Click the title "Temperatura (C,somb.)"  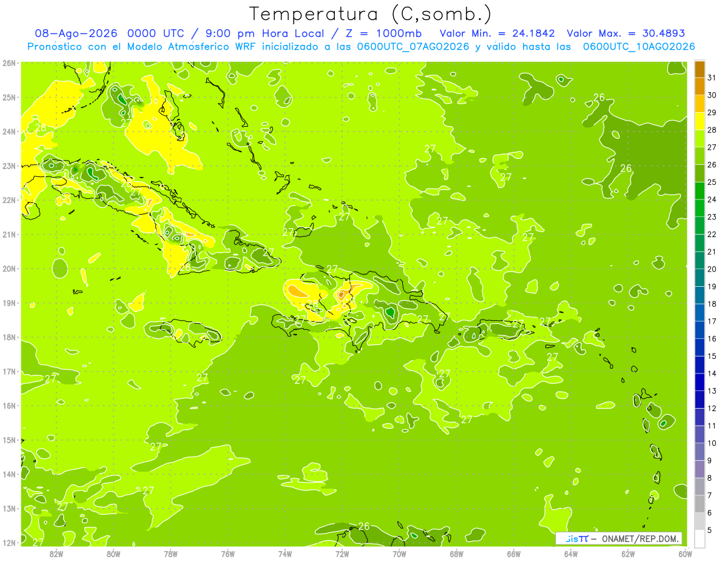click(371, 15)
